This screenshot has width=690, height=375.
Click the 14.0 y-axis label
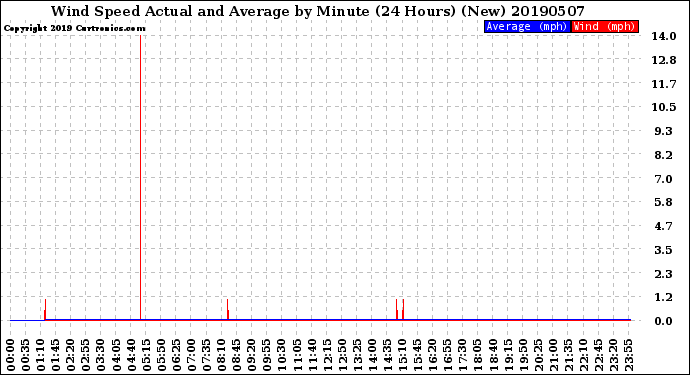tap(664, 36)
